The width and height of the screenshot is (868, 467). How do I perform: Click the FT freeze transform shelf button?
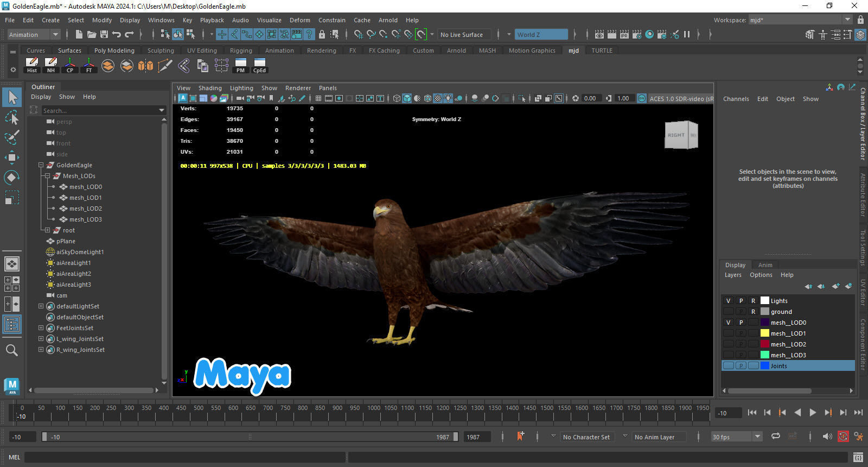pos(89,65)
